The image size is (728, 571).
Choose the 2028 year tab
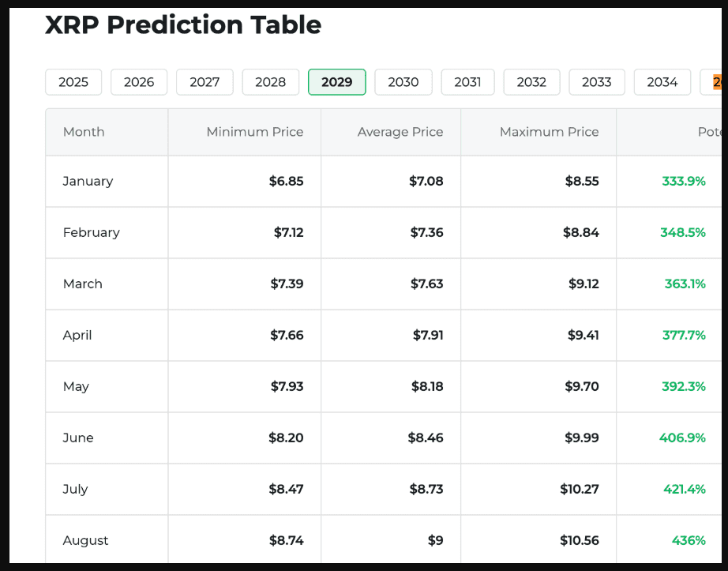[270, 82]
